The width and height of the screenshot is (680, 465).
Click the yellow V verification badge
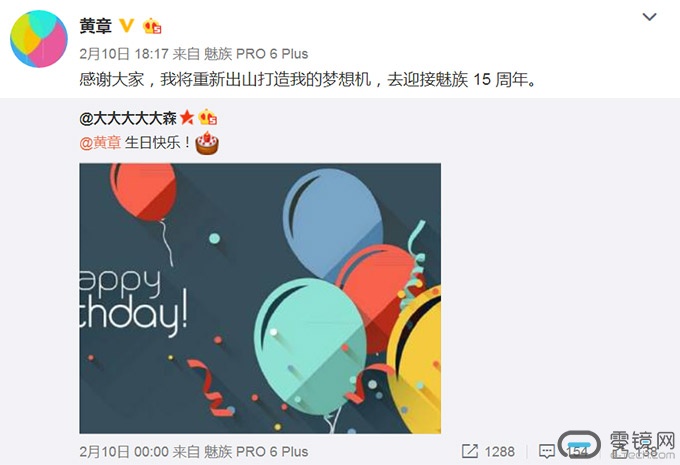(x=126, y=26)
